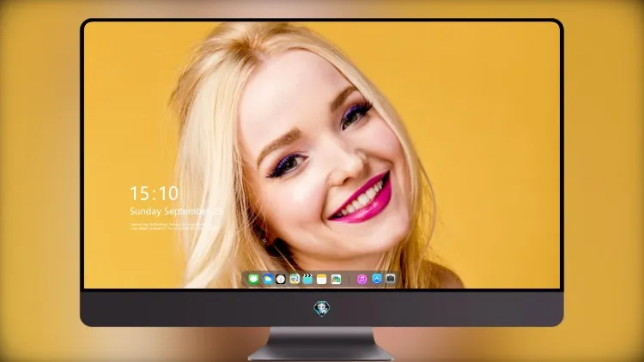
Task: Click the date text starting with 'Sunday September'
Action: (176, 211)
